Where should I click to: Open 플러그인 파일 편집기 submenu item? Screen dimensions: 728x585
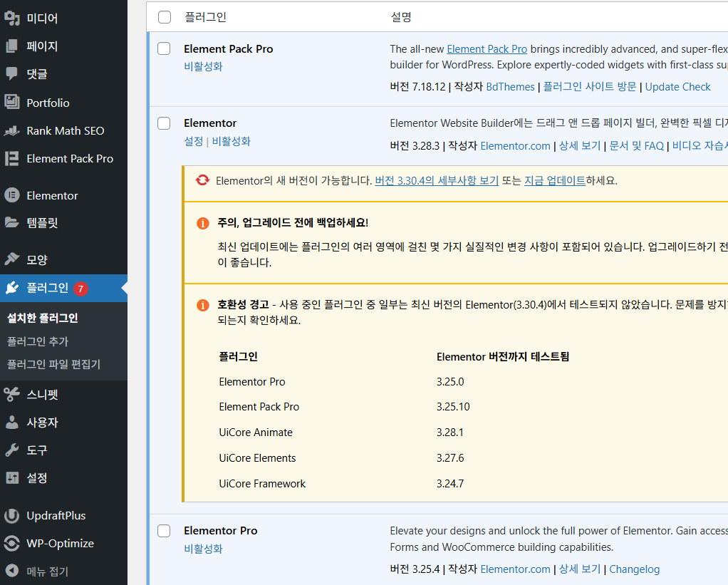coord(53,364)
